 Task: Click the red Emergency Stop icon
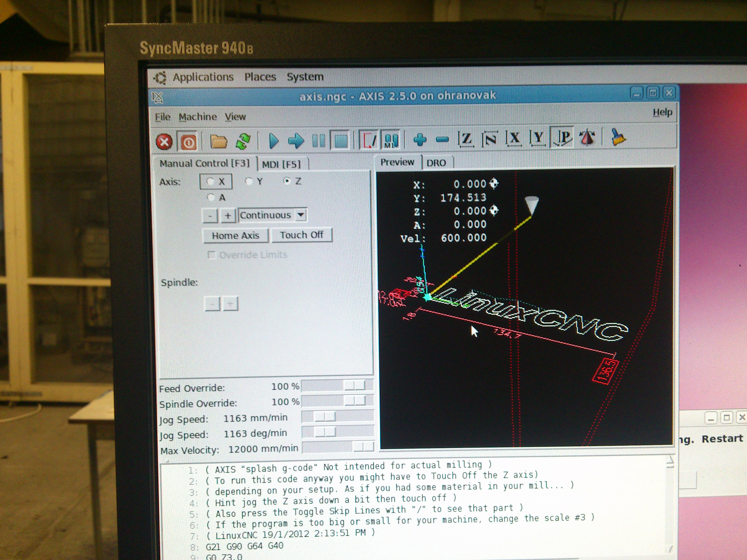click(x=164, y=142)
